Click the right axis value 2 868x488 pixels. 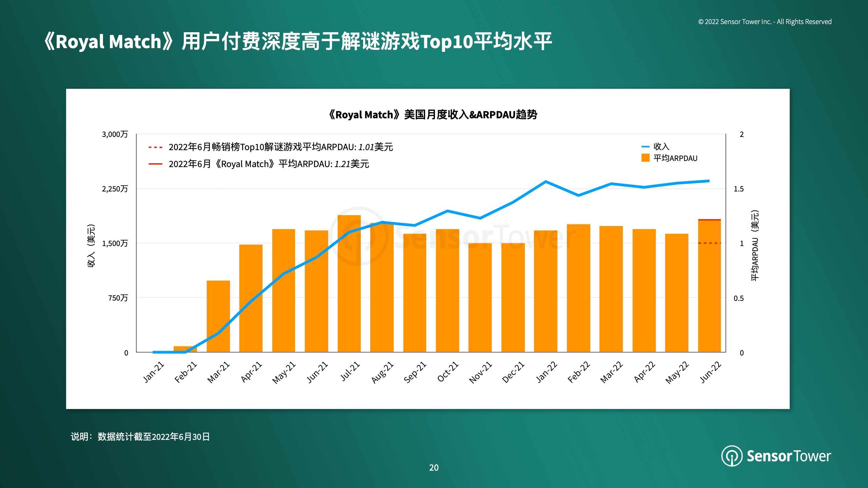point(742,134)
